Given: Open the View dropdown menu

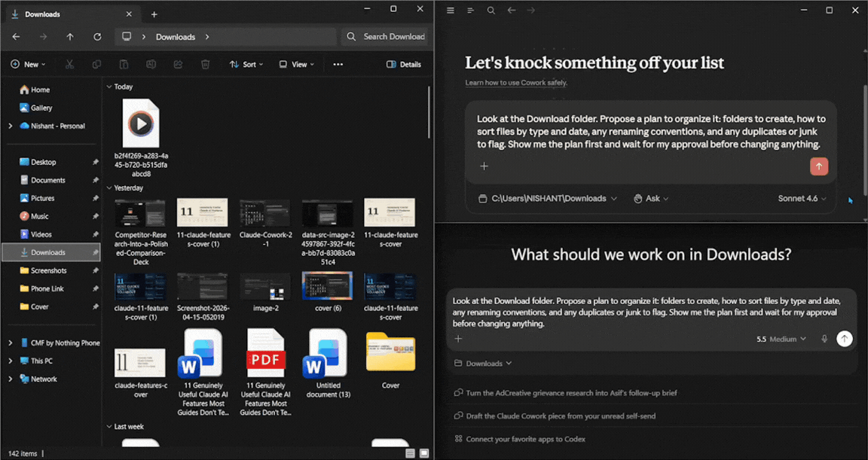Looking at the screenshot, I should [x=297, y=64].
